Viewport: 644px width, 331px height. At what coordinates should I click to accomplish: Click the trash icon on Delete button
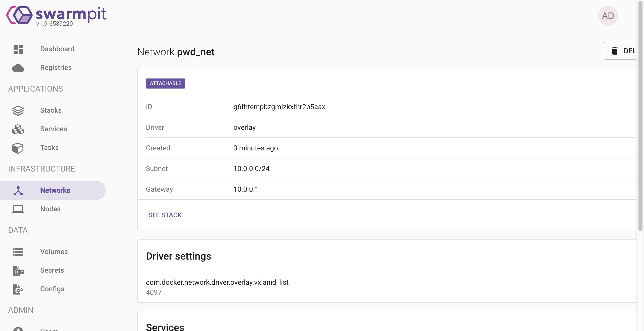click(615, 51)
